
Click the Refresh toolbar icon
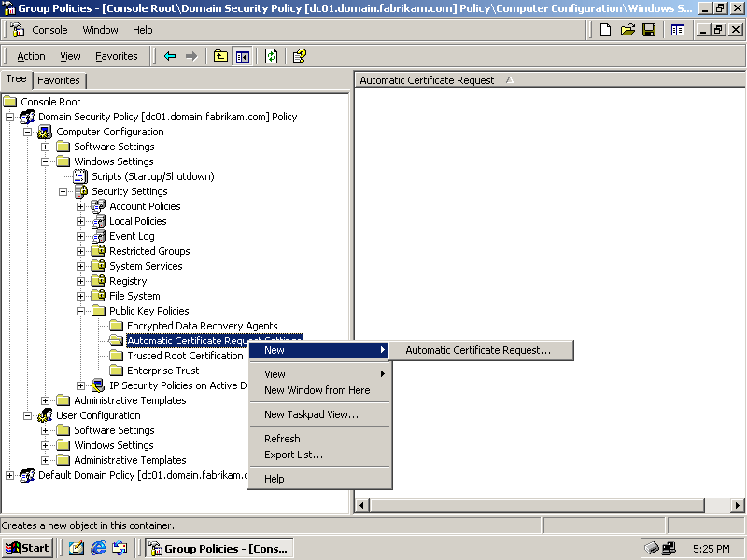(x=271, y=56)
